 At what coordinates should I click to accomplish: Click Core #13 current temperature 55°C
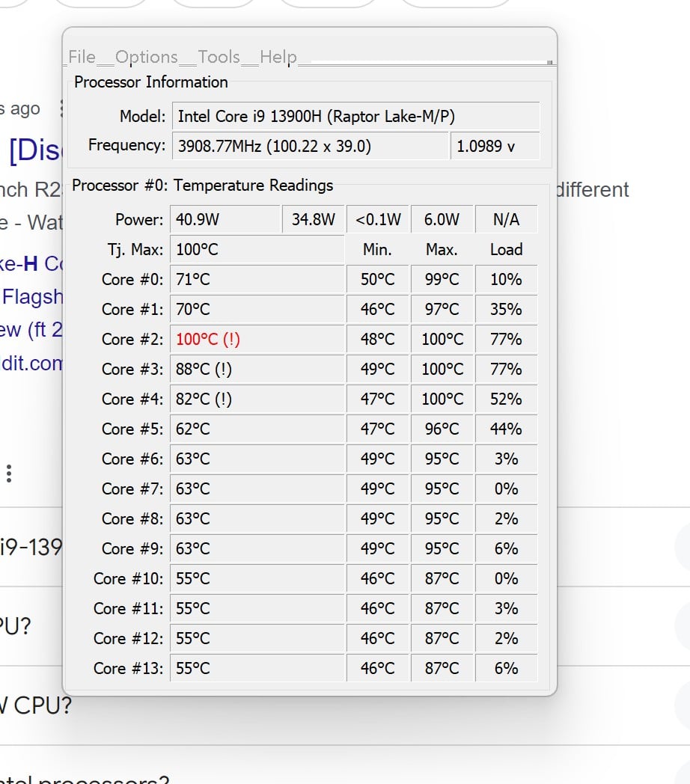pos(257,669)
